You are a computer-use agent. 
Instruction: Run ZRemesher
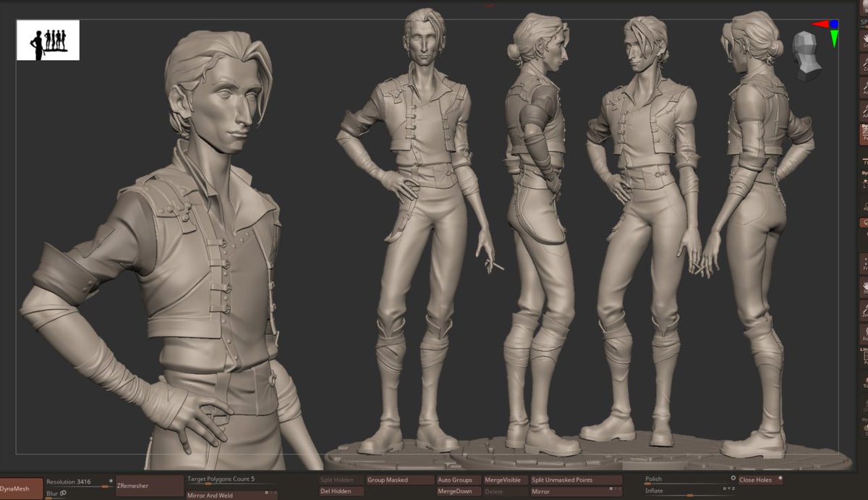coord(150,486)
